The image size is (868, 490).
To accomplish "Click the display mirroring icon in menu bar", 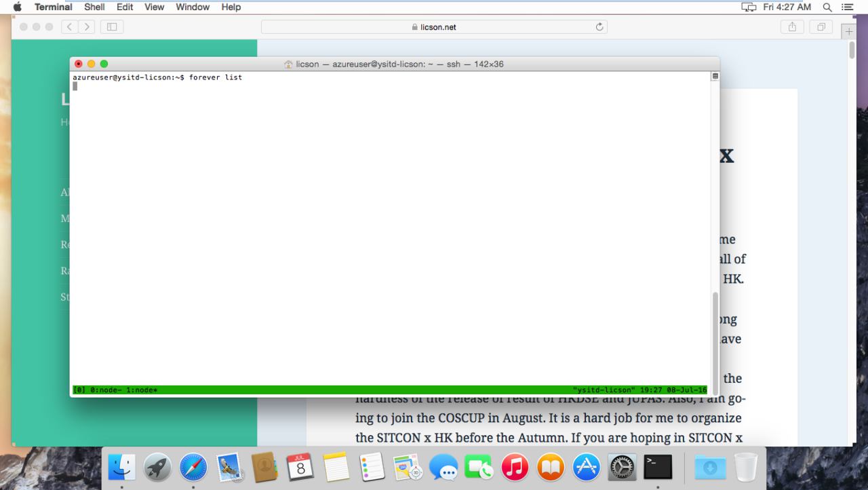I will tap(749, 7).
